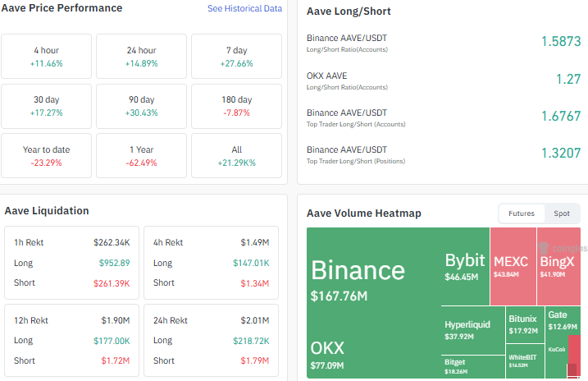Click 24h Long liquidation $218.72K
This screenshot has width=588, height=381.
251,341
